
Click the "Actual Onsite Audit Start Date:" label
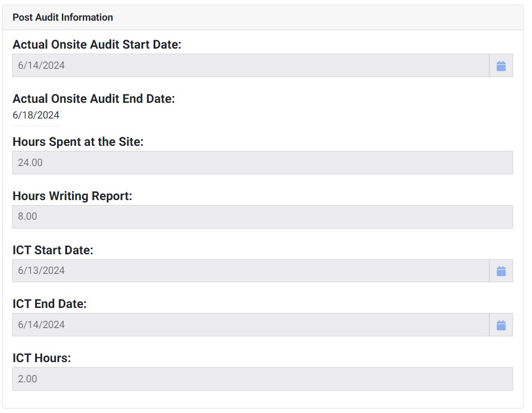[97, 45]
